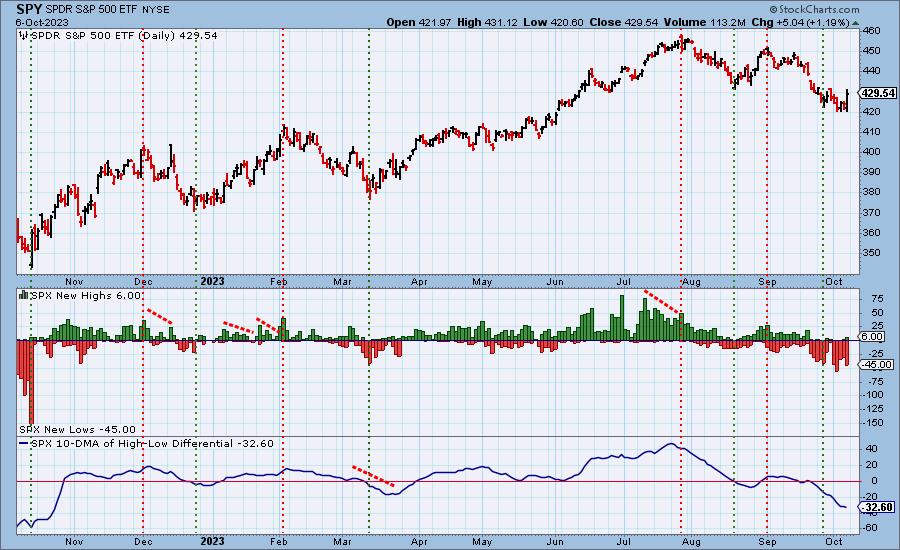900x550 pixels.
Task: Click the 460 label on price axis
Action: [871, 30]
